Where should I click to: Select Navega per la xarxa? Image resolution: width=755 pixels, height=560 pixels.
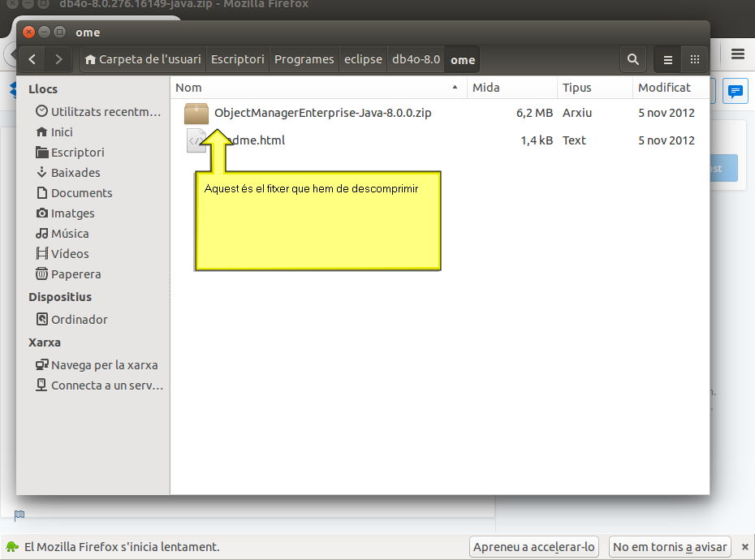coord(97,365)
